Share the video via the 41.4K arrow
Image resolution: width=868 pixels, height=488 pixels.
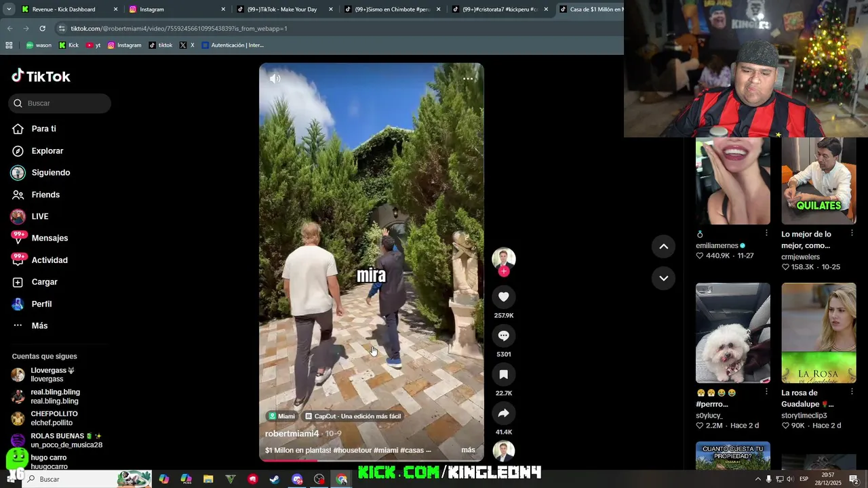pos(503,413)
